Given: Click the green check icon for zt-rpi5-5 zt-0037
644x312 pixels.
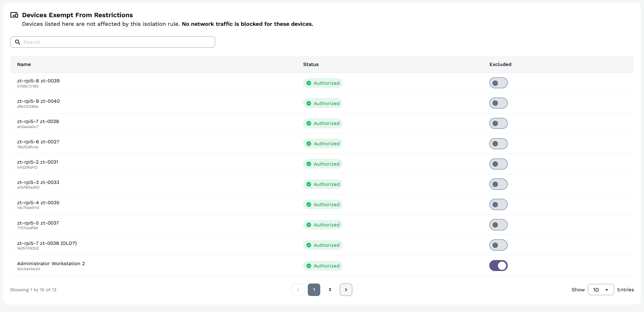Looking at the screenshot, I should point(309,225).
